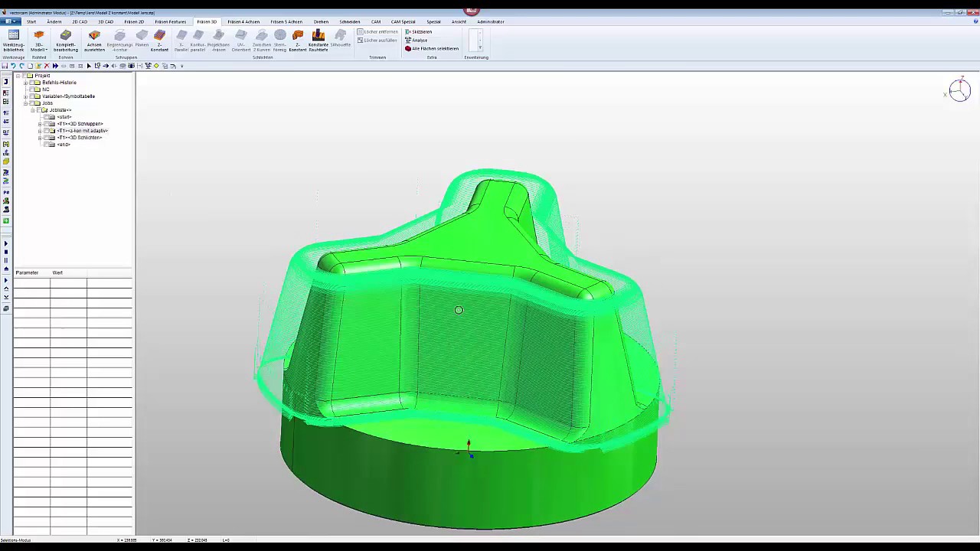Click the yellow cube icon in sidebar
Image resolution: width=980 pixels, height=551 pixels.
tap(6, 161)
